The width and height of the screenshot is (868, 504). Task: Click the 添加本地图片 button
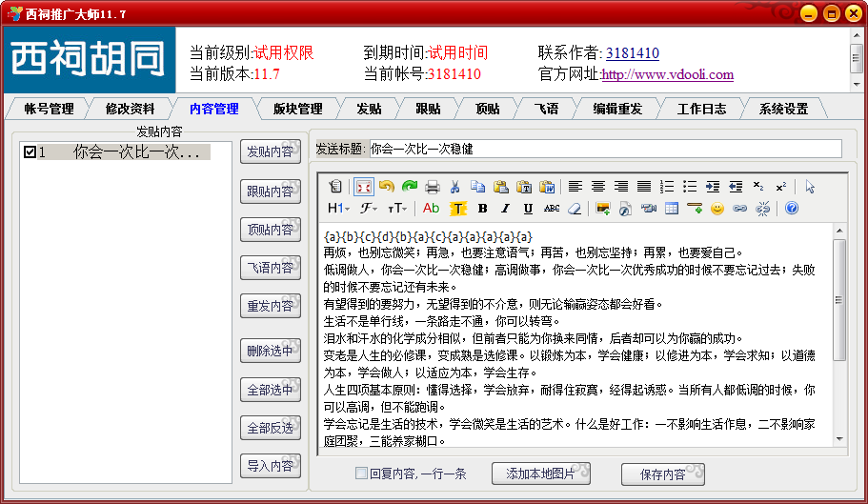point(541,474)
